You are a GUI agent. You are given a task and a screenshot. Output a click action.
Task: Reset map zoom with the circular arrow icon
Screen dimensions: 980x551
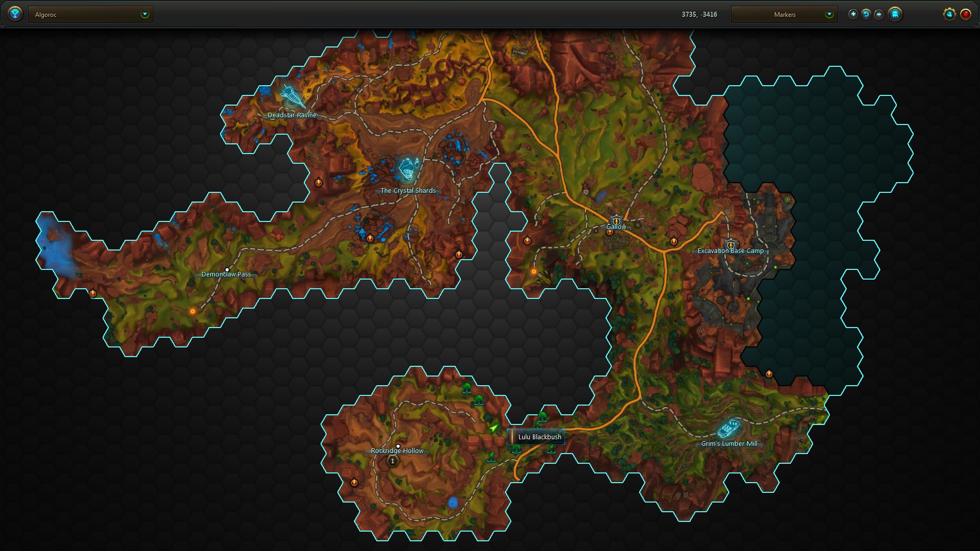tap(866, 14)
